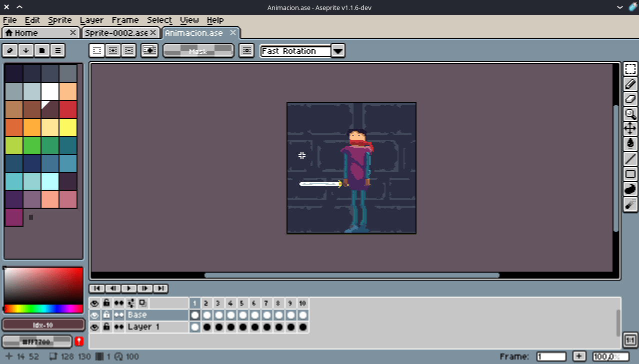Open the Sprite menu

click(59, 20)
